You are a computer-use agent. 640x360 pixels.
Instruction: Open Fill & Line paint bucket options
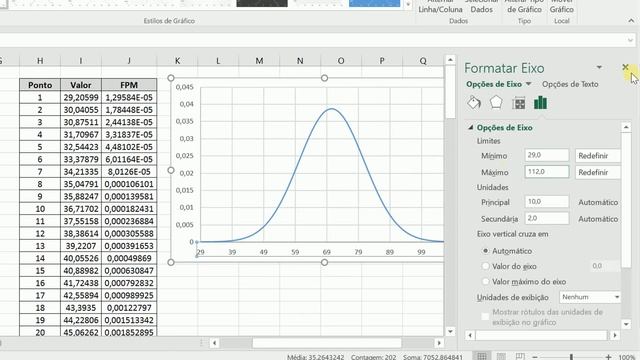coord(474,103)
